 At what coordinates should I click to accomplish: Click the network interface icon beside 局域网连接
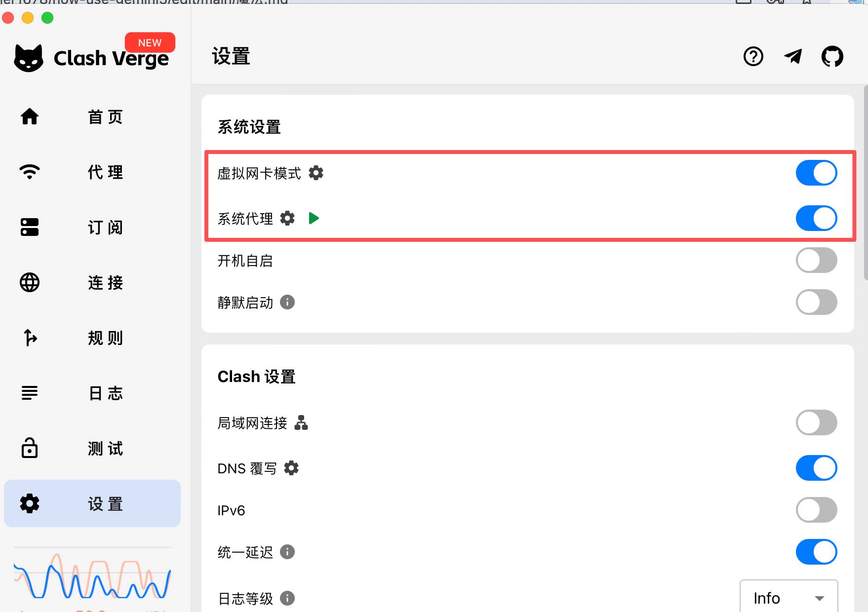(x=301, y=423)
